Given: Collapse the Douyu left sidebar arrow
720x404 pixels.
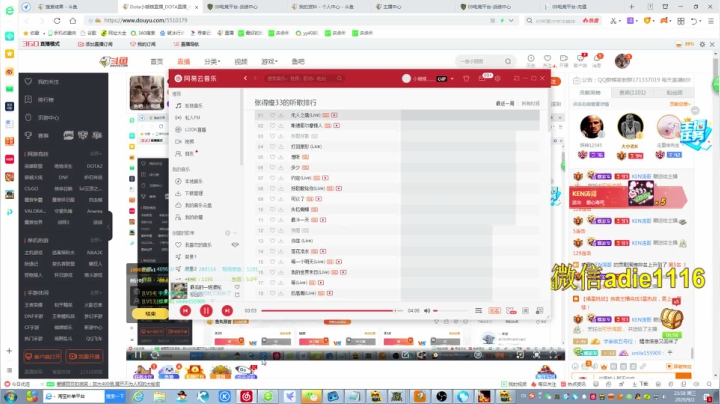Looking at the screenshot, I should click(109, 226).
